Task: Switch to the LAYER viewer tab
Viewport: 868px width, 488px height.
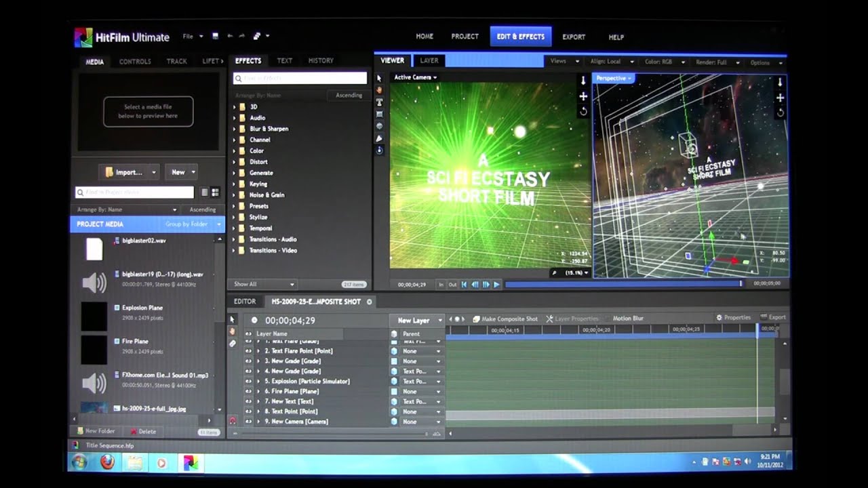Action: click(429, 60)
